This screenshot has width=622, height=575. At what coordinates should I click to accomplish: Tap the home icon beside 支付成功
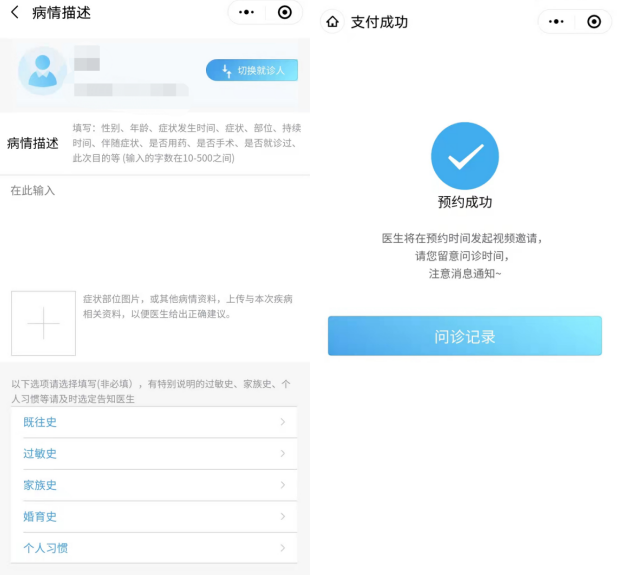332,22
